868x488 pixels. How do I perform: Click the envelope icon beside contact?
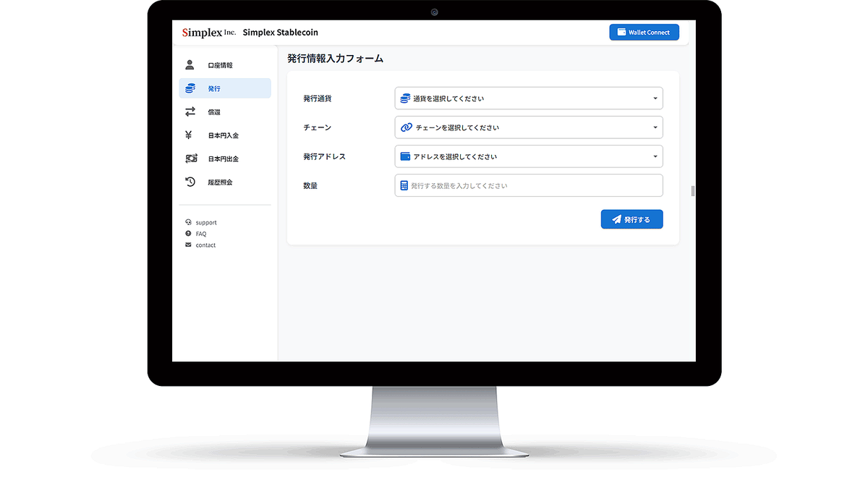[x=190, y=245]
